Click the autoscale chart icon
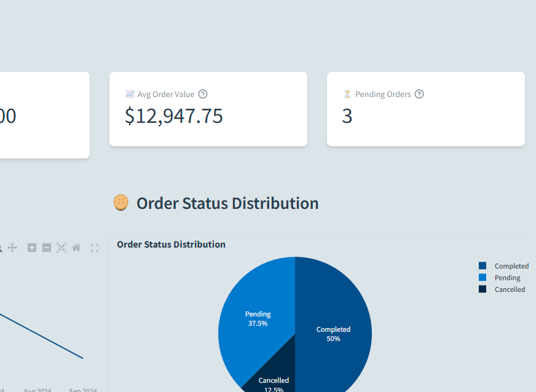Screen dimensions: 536x392 [61, 248]
